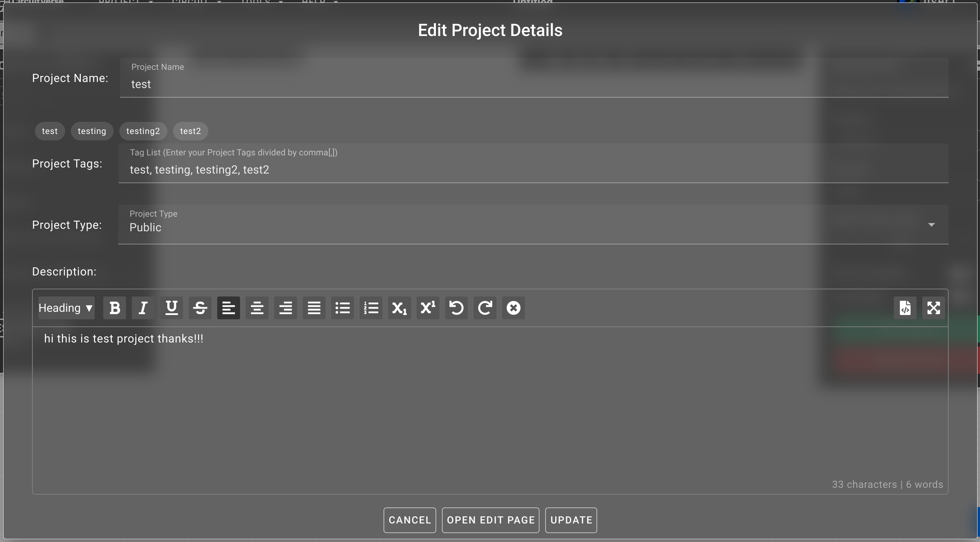980x542 pixels.
Task: Insert a numbered list
Action: 371,308
